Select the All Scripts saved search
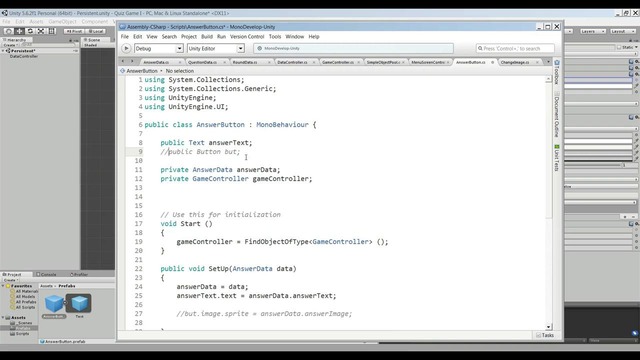640x360 pixels. coord(23,307)
